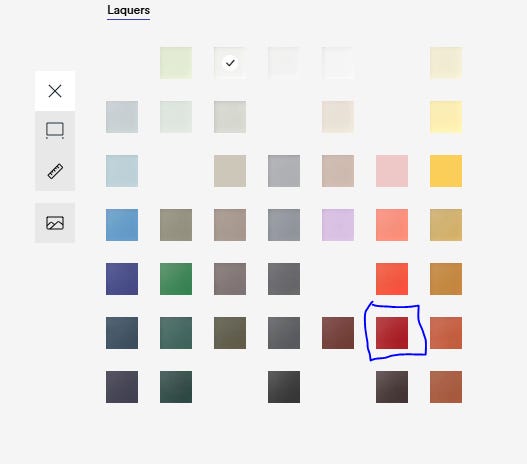Choose the light sky blue swatch
The height and width of the screenshot is (464, 527).
[122, 171]
